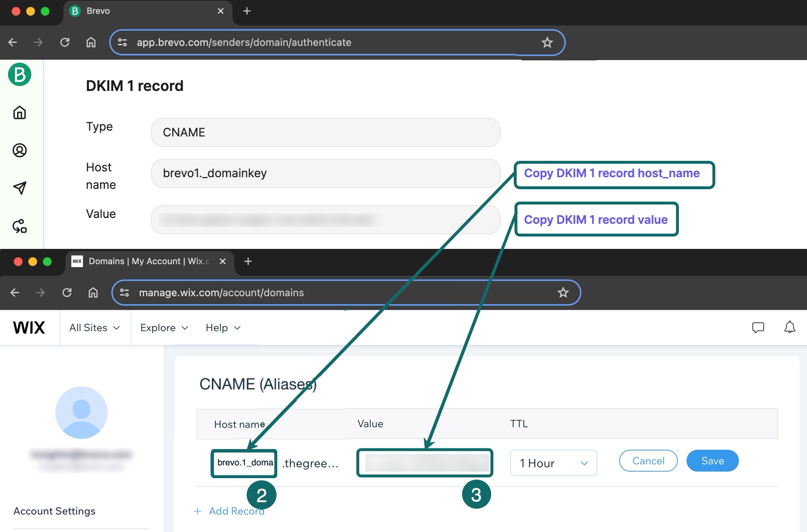Click the Brevo logo in the sidebar
807x532 pixels.
[x=20, y=74]
